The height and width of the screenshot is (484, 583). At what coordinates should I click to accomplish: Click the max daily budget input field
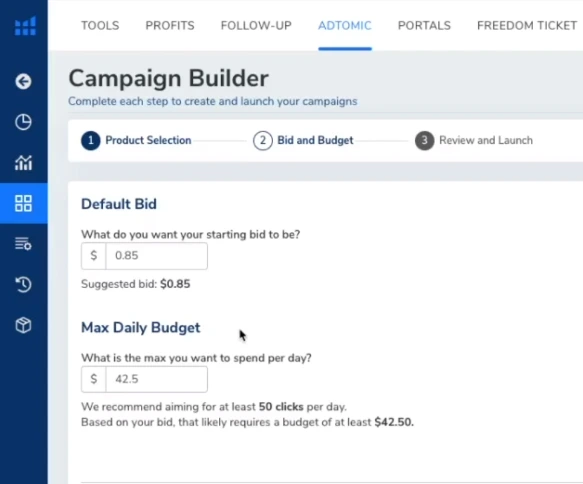(157, 379)
